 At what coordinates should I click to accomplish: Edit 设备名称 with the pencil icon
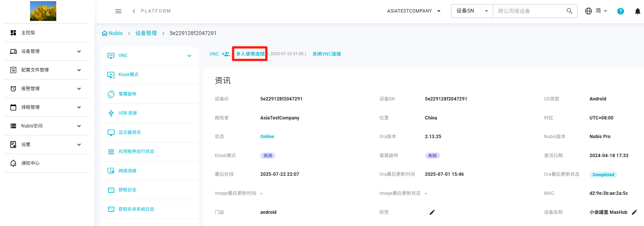(634, 212)
